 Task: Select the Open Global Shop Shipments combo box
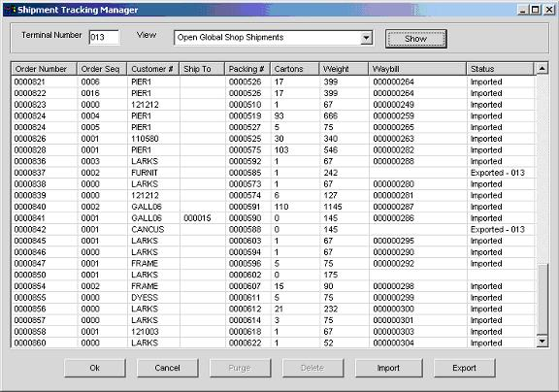(274, 38)
